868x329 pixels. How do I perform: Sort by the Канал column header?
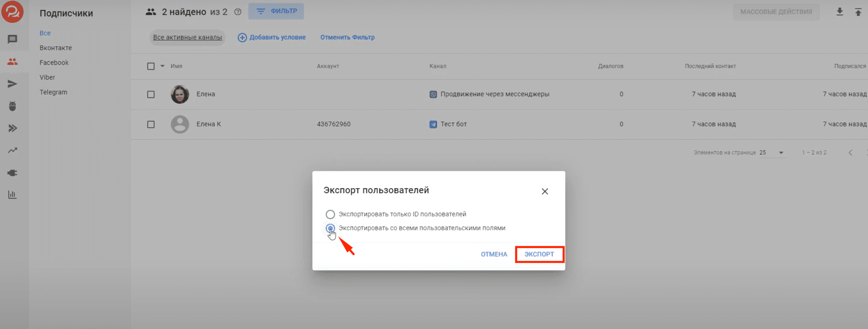tap(438, 66)
